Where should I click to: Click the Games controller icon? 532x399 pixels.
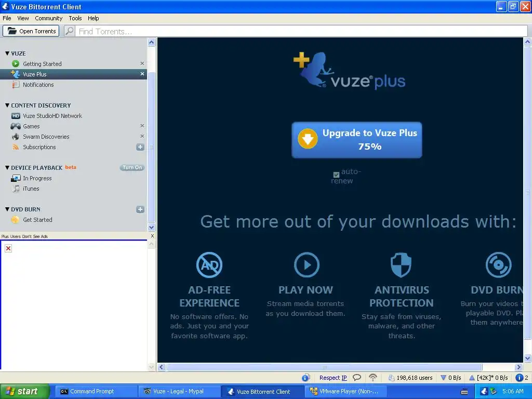coord(16,126)
